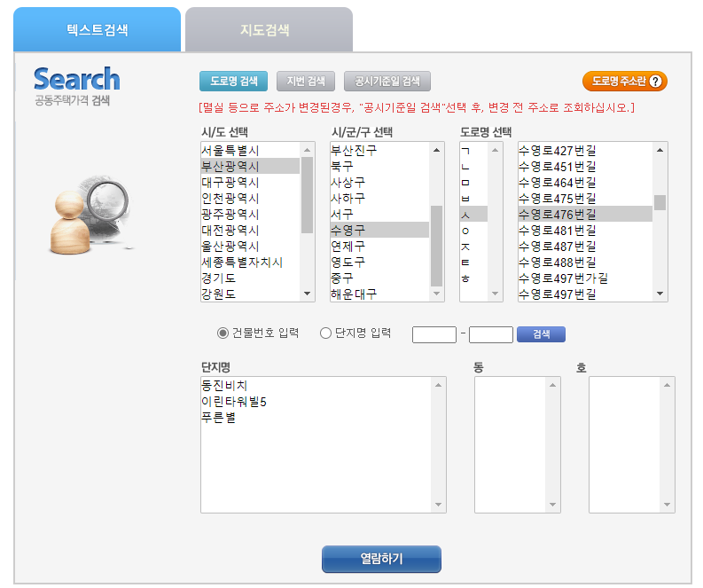Choose 부산광역시 in the 시/도 list
Image resolution: width=703 pixels, height=588 pixels.
250,166
